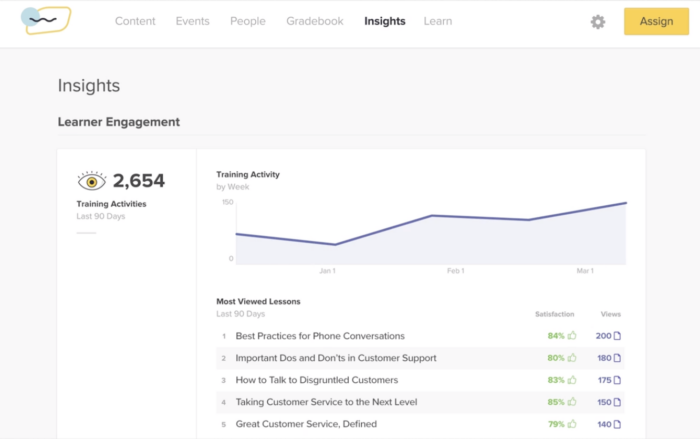Open settings via the gear icon
The height and width of the screenshot is (439, 700).
(598, 22)
